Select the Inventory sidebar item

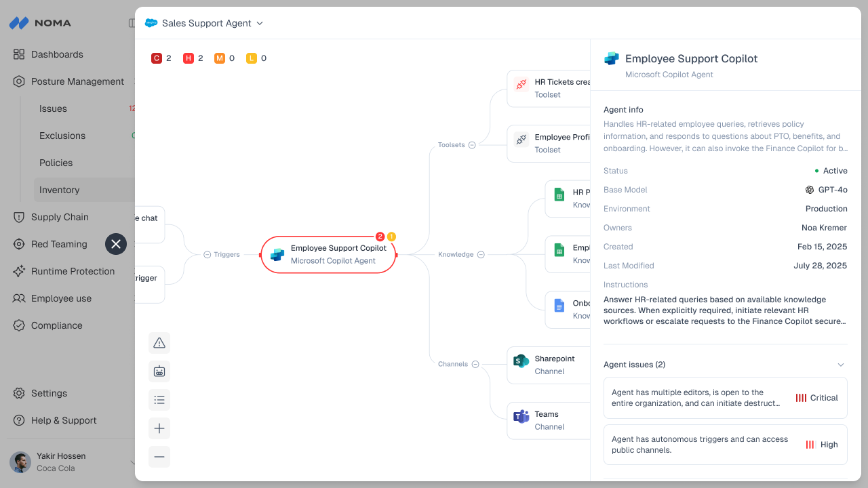coord(84,190)
